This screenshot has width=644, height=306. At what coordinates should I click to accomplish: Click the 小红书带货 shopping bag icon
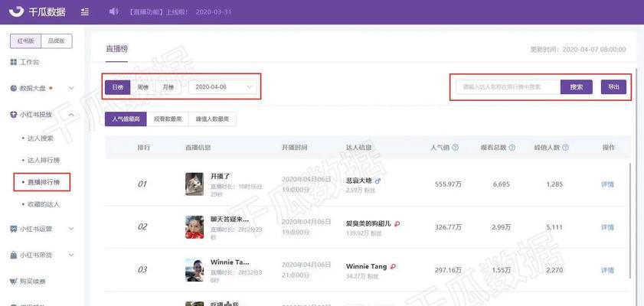tap(14, 256)
